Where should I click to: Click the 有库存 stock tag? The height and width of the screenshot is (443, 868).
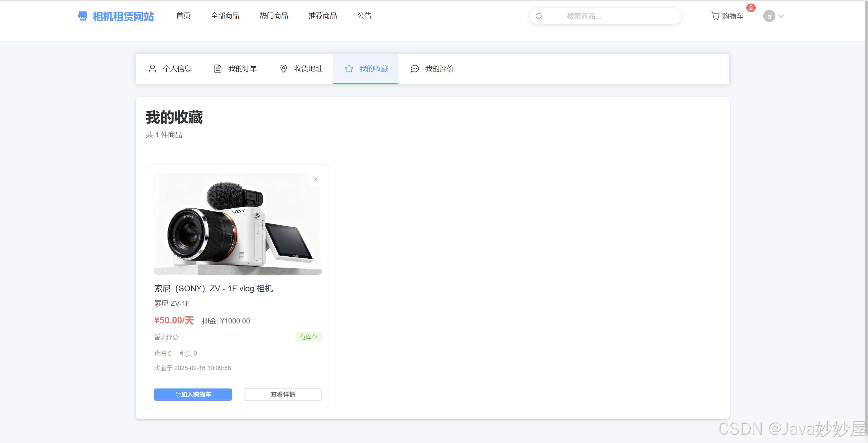(x=309, y=337)
